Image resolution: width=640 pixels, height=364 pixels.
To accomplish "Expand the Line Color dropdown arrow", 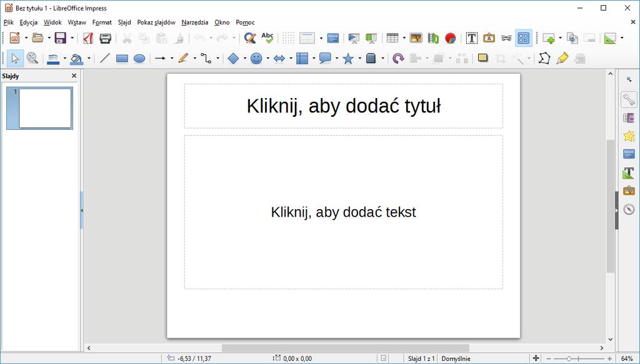I will (65, 59).
